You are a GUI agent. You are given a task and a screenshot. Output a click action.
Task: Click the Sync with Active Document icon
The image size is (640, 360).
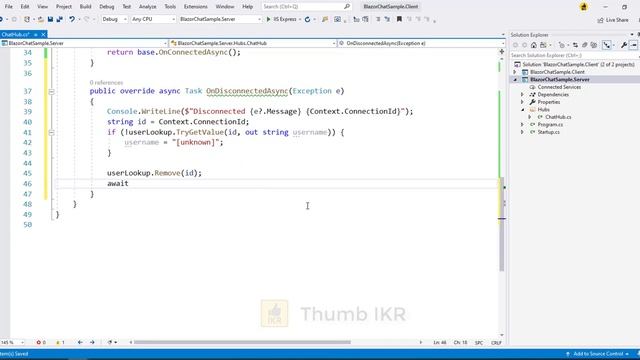click(x=575, y=45)
